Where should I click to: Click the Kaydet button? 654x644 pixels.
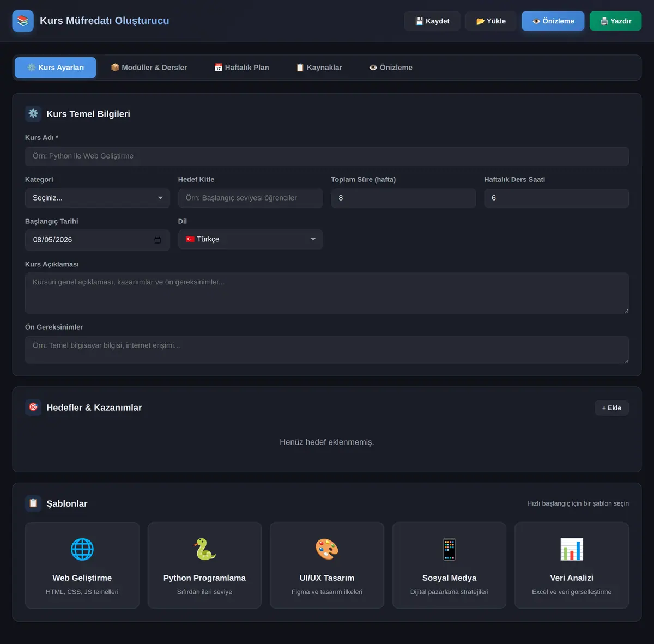(x=432, y=21)
